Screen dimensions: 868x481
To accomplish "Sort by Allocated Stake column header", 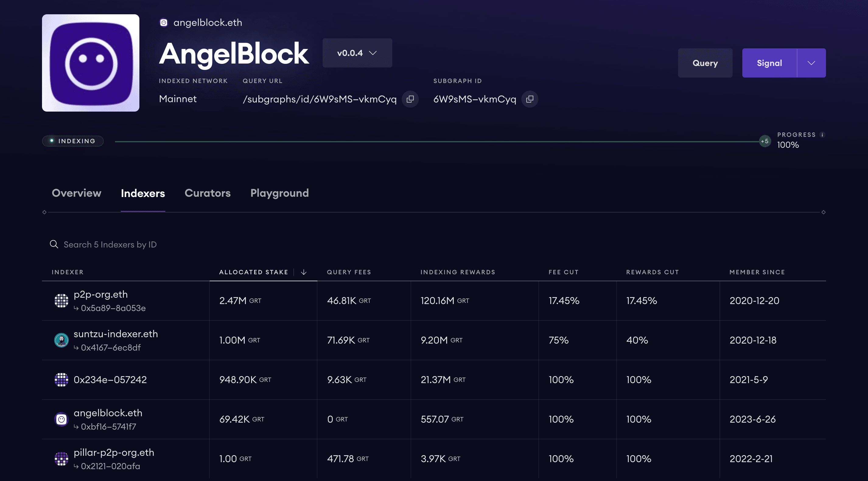I will (254, 272).
